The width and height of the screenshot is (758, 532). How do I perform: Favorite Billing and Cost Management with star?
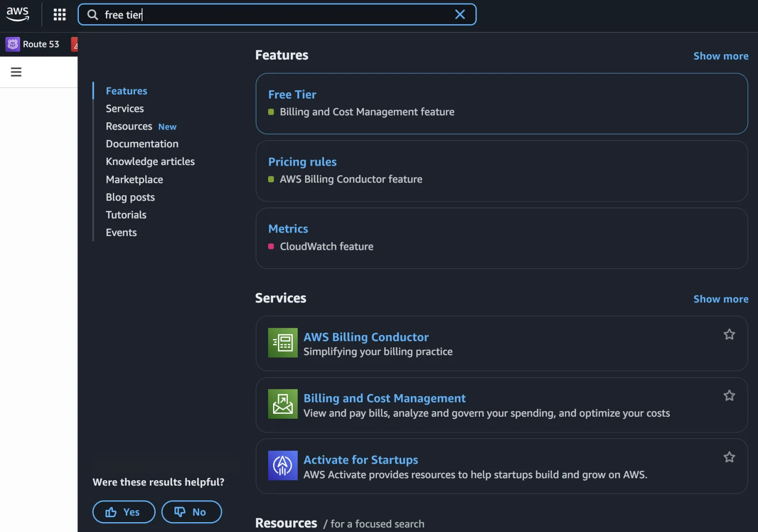(729, 396)
